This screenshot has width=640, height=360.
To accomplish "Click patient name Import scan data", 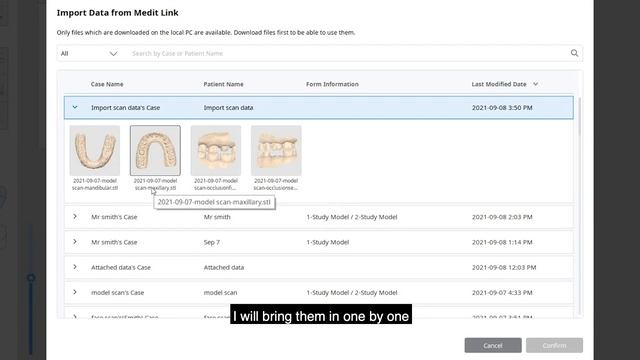I will (228, 108).
